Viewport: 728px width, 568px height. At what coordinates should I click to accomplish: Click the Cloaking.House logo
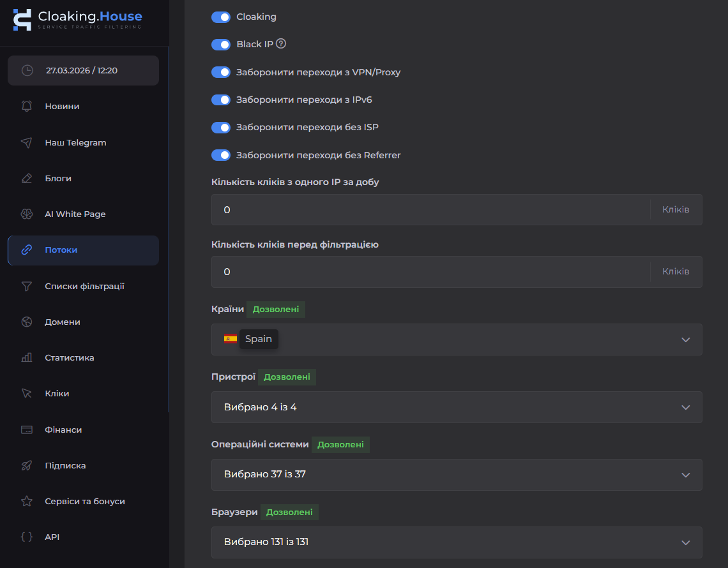(x=78, y=19)
